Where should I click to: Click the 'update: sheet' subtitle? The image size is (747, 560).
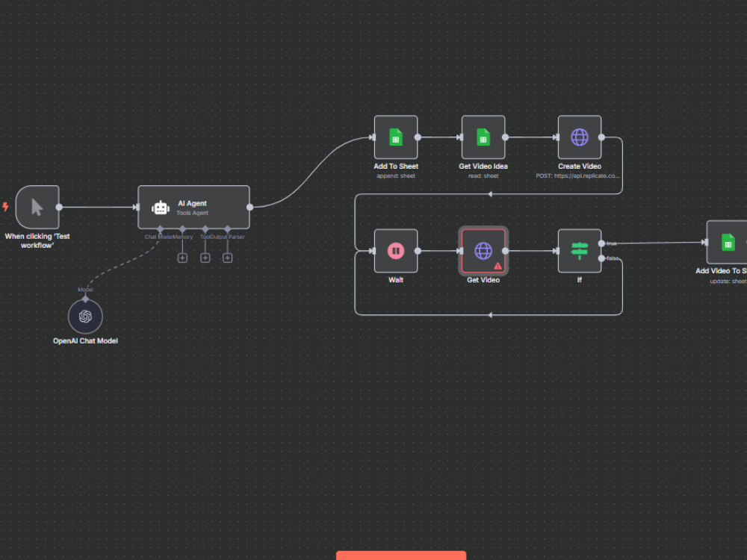pos(728,281)
